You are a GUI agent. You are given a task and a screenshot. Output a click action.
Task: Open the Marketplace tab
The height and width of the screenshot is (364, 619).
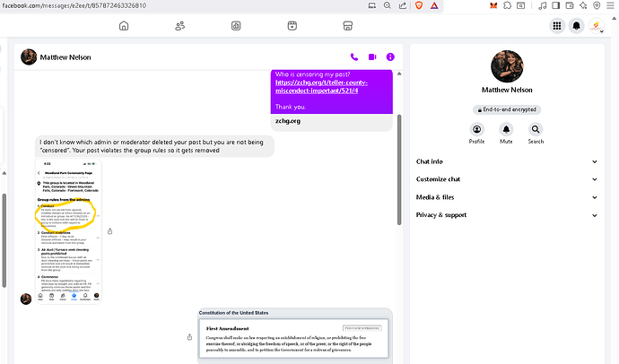(347, 26)
